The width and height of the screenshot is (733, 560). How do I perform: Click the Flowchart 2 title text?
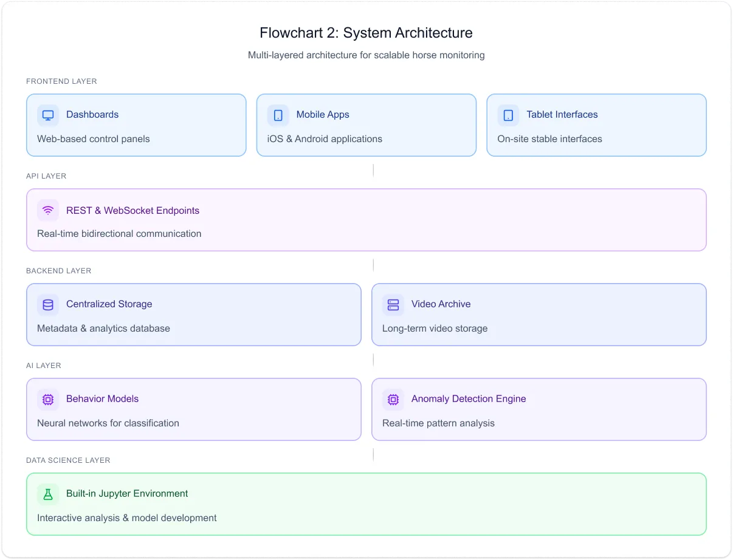(x=366, y=32)
